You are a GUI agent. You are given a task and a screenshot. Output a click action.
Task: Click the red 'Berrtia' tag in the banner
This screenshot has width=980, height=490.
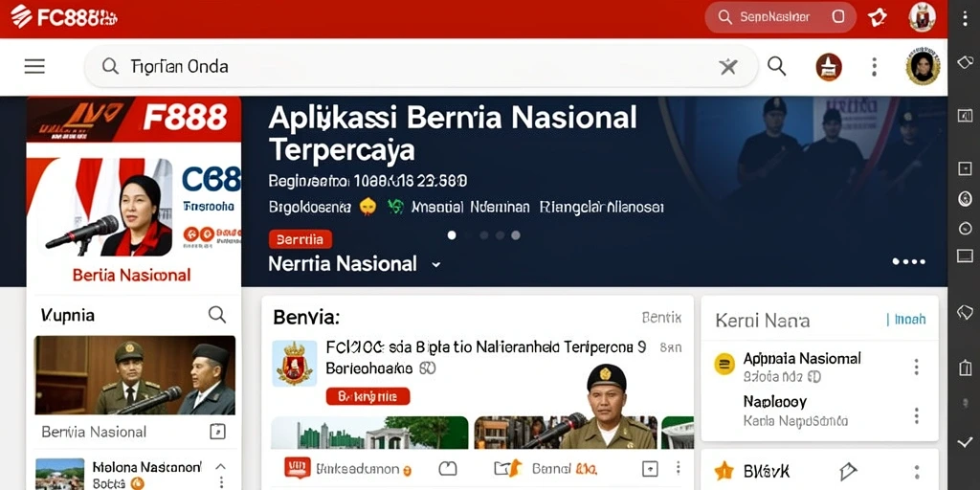pos(300,239)
